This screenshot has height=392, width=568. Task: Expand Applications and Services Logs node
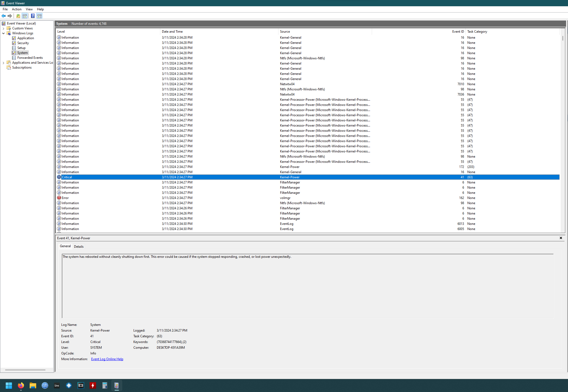(3, 63)
